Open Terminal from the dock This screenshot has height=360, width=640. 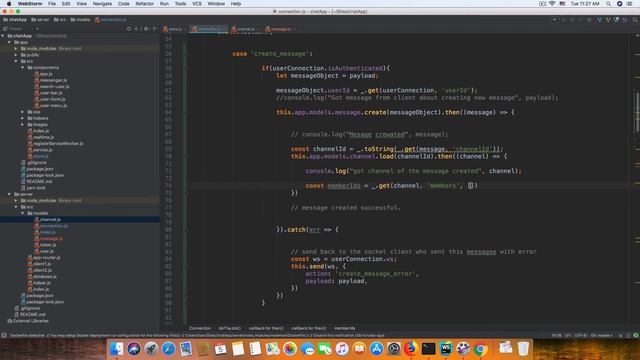point(429,349)
